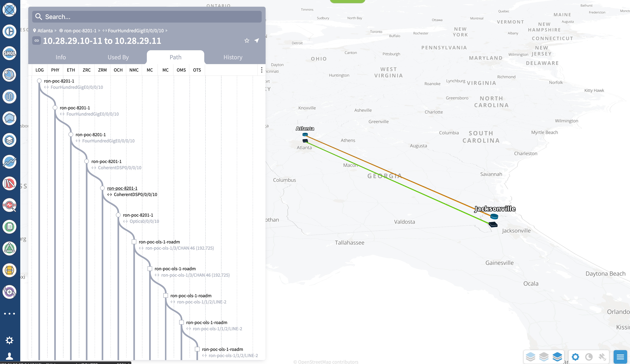The width and height of the screenshot is (630, 364).
Task: Expand arrow after Atlanta breadcrumb
Action: (x=56, y=31)
